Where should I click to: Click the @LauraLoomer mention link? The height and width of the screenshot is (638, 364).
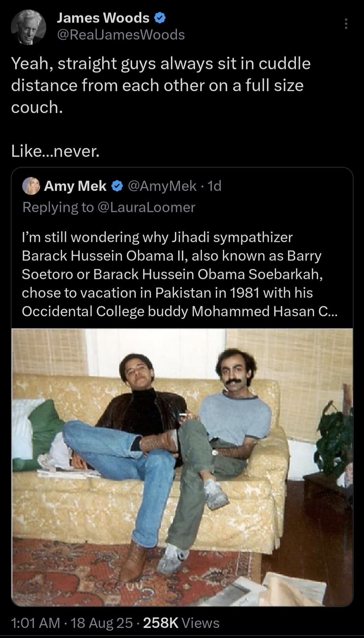146,207
